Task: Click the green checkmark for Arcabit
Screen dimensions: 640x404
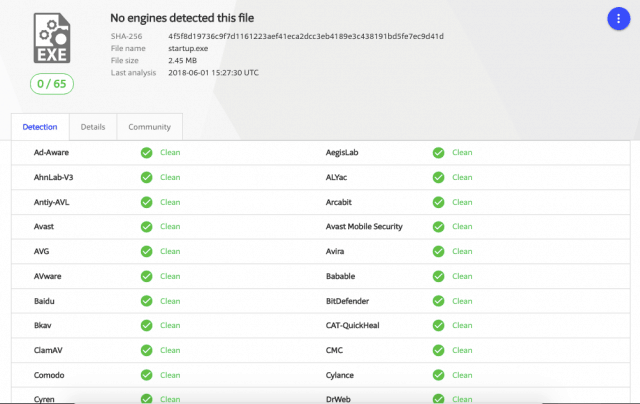Action: coord(438,202)
